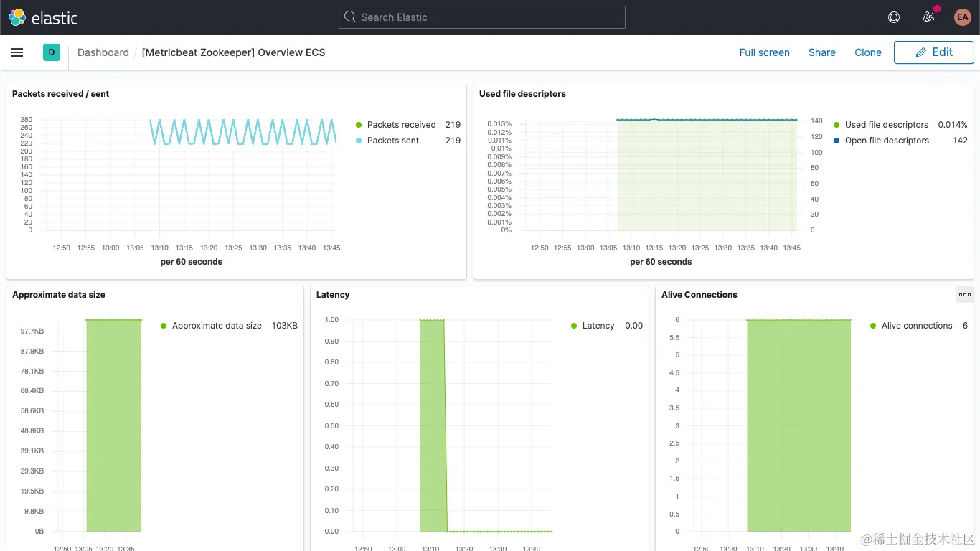Click the pencil icon on the Edit button
This screenshot has width=980, height=551.
[920, 52]
